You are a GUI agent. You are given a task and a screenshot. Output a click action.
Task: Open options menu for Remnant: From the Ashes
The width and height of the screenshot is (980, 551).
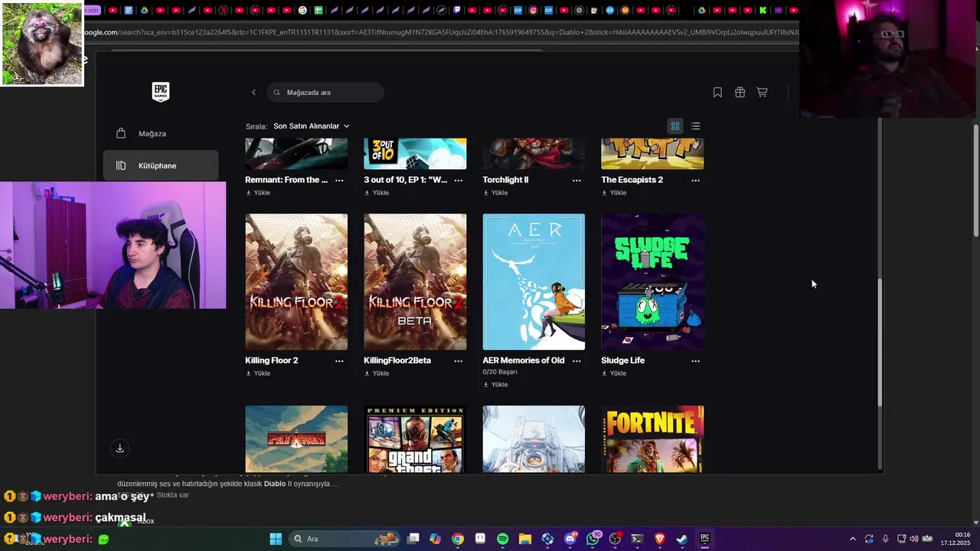339,181
